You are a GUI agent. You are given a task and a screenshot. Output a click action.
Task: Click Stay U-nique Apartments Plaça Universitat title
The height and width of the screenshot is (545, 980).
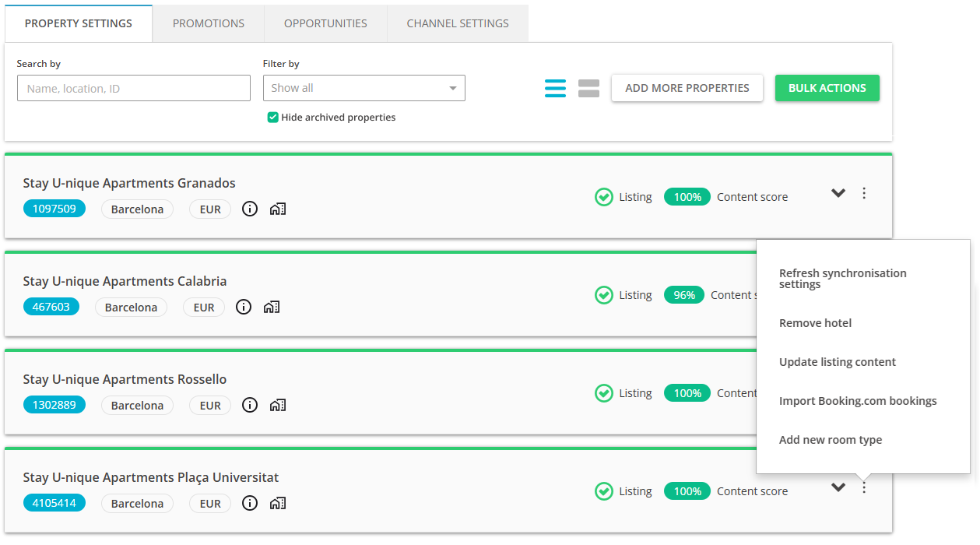(x=151, y=478)
